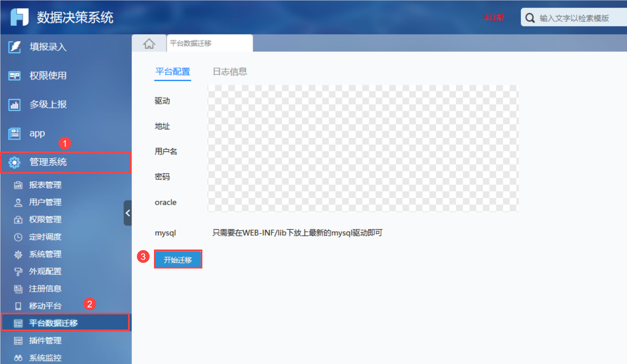Expand the 管理系统 menu section
The height and width of the screenshot is (364, 627).
[48, 162]
